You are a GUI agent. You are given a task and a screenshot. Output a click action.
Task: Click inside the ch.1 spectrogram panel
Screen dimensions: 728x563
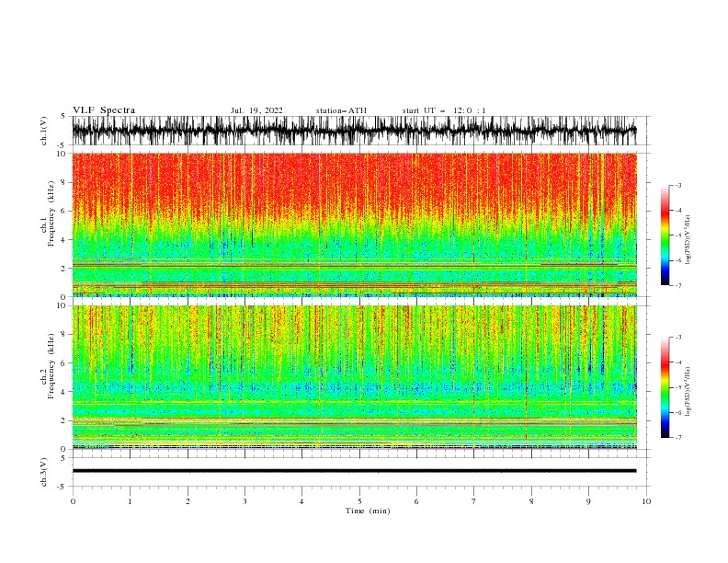354,224
